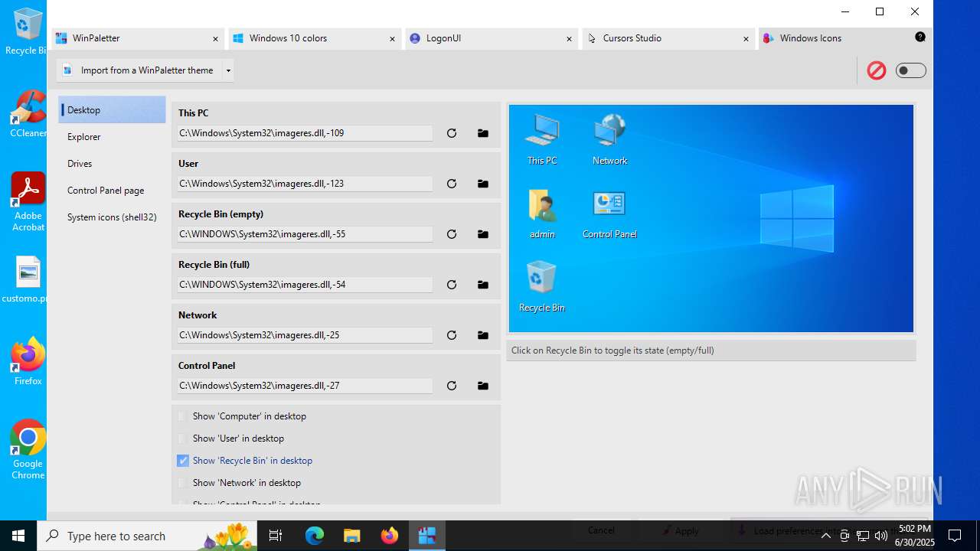Screen dimensions: 980x551
Task: Open File Explorer from taskbar
Action: pyautogui.click(x=352, y=536)
